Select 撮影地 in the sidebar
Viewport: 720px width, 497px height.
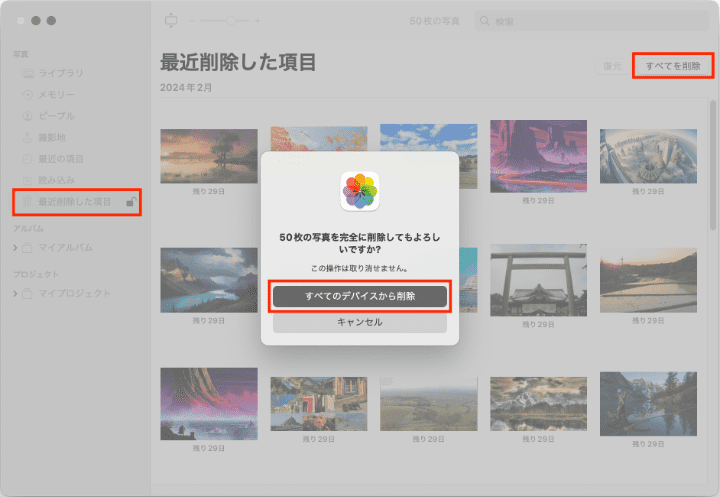tap(51, 137)
